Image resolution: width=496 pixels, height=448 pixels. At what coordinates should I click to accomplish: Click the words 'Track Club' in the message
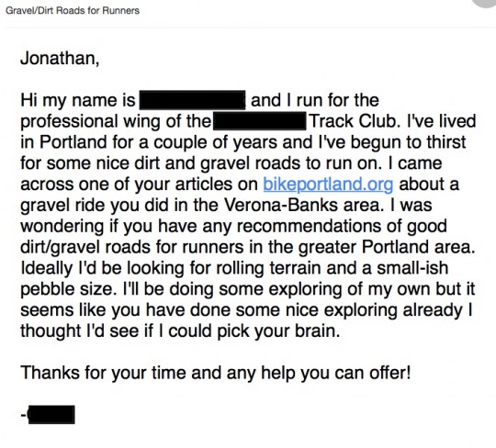click(353, 121)
